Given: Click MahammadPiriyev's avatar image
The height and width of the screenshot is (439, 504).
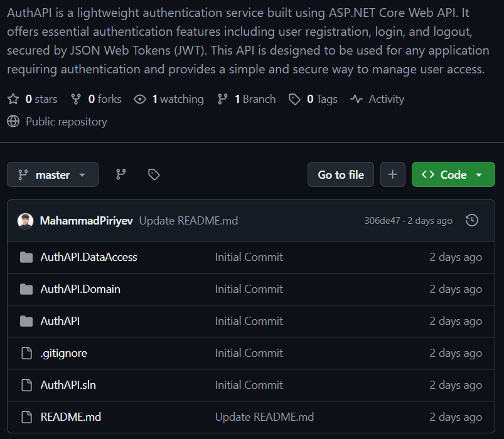Looking at the screenshot, I should click(x=25, y=221).
